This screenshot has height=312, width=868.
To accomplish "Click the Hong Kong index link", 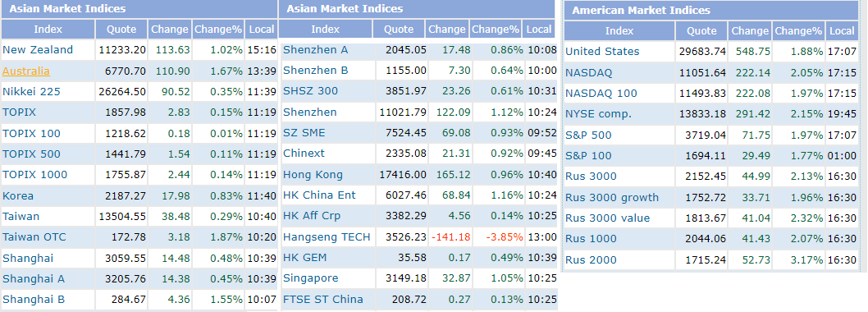I will 313,175.
